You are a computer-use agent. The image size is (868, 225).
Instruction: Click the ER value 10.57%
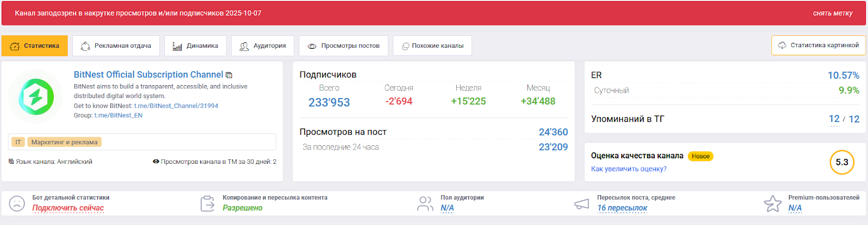pos(844,75)
